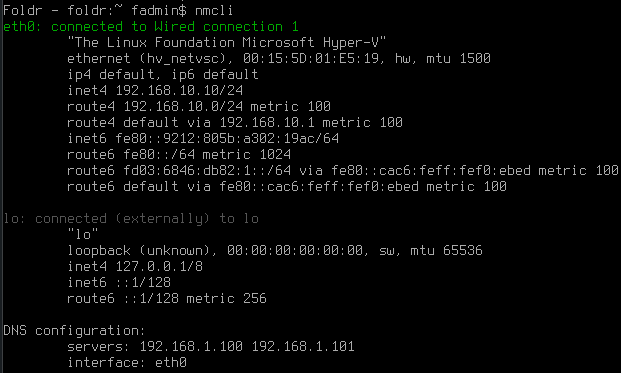
Task: Click the DNS server 192.168.1.101
Action: [x=303, y=347]
